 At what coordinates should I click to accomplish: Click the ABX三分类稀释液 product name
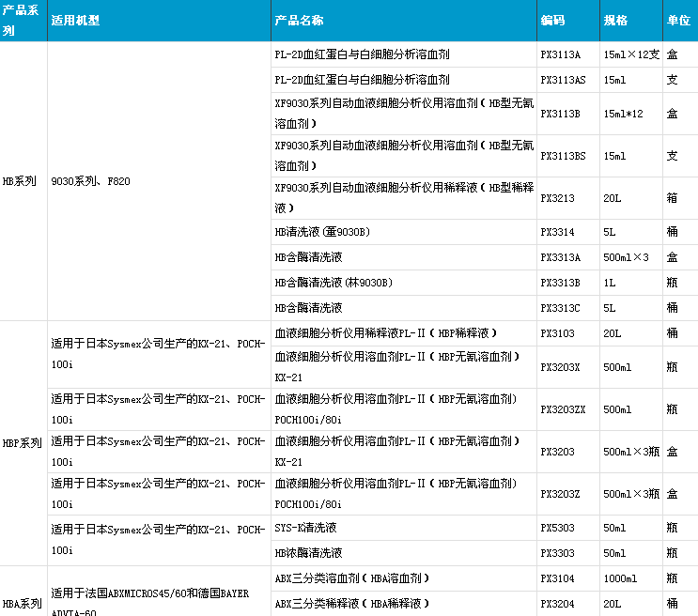[351, 604]
